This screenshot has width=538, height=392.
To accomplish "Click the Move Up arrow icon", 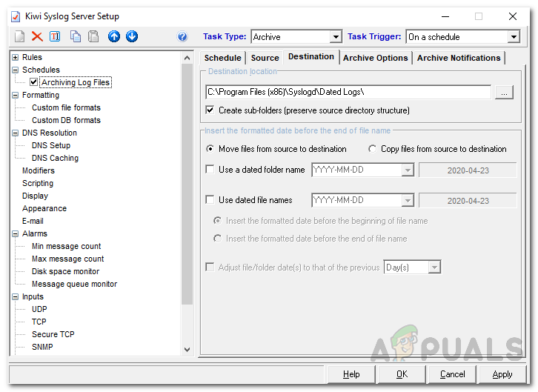I will point(114,36).
